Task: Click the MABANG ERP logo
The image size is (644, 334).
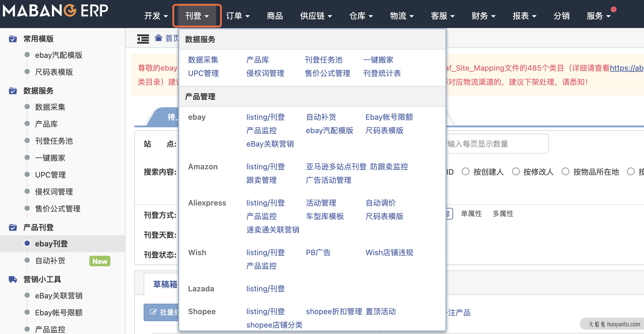Action: click(x=55, y=11)
